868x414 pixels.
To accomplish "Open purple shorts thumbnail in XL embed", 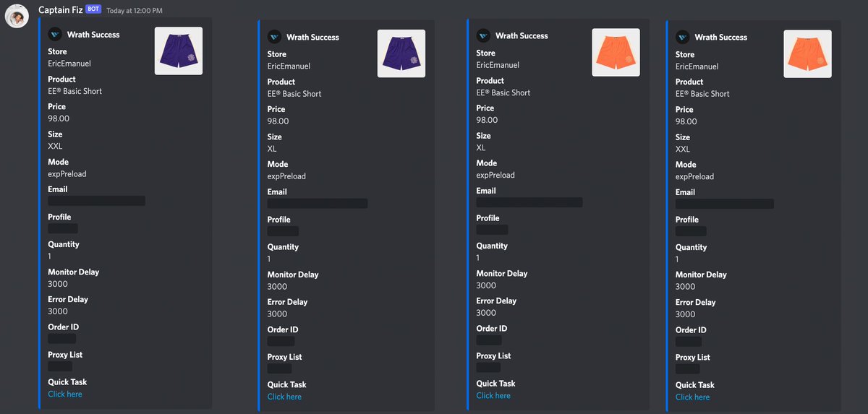I will coord(401,53).
